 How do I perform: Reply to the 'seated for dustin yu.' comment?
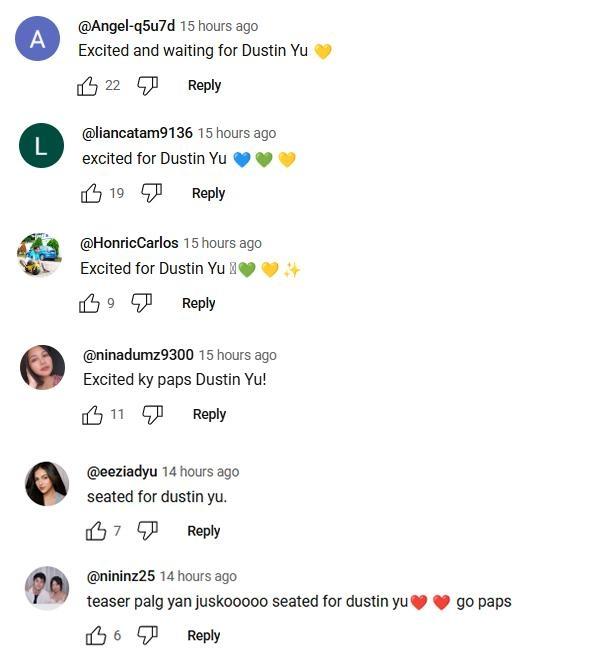tap(203, 531)
